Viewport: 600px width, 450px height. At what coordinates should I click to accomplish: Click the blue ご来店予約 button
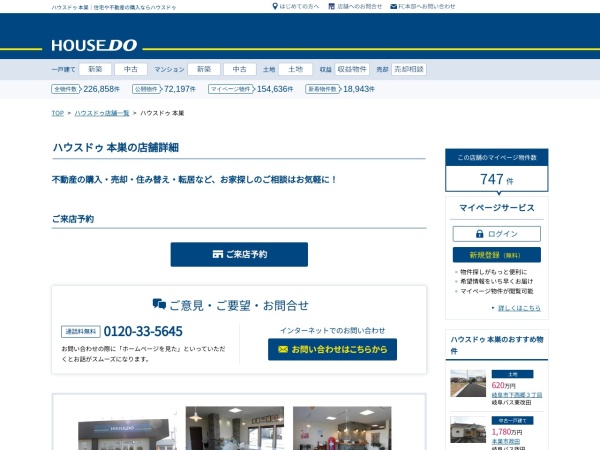point(239,254)
